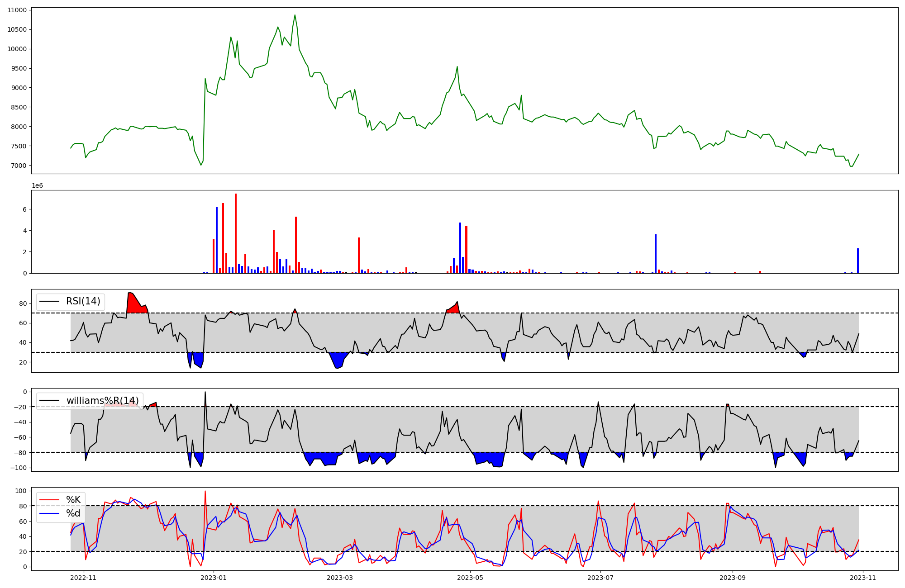Click the highest peak of green price line

[295, 15]
